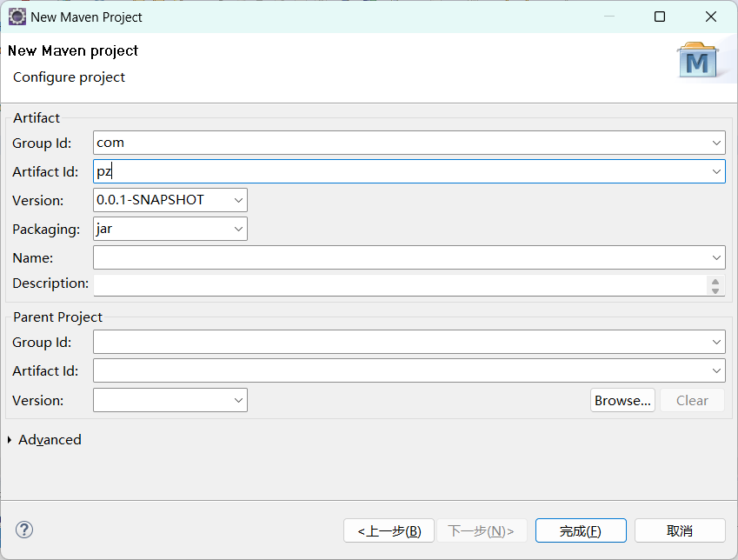738x560 pixels.
Task: Click the Browse... button
Action: tap(622, 400)
